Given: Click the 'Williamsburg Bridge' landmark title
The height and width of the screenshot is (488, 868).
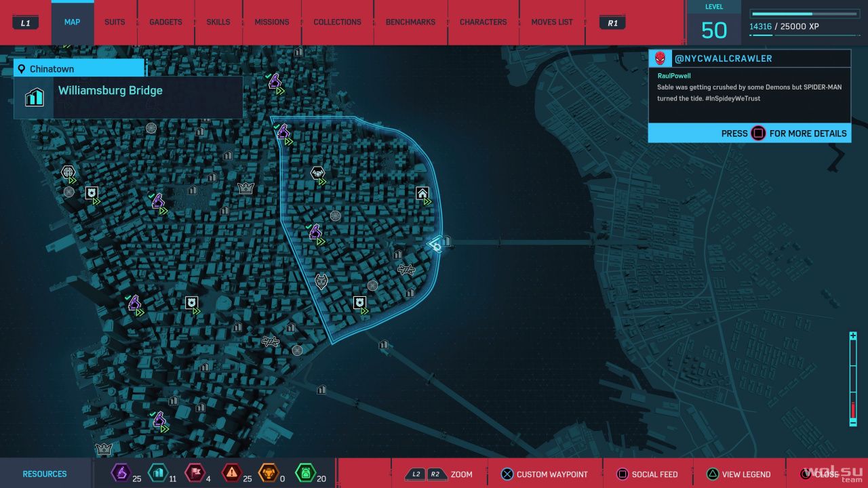Looking at the screenshot, I should point(111,90).
